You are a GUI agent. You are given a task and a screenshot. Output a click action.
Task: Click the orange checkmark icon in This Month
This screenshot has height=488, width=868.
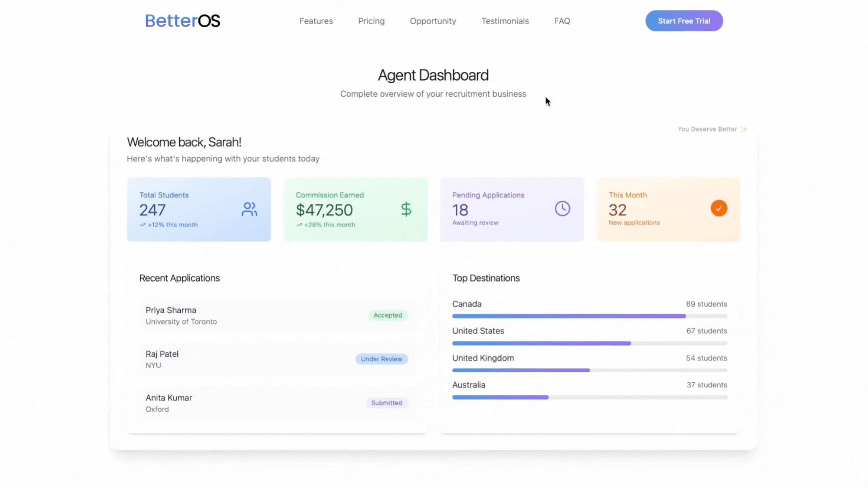(718, 208)
